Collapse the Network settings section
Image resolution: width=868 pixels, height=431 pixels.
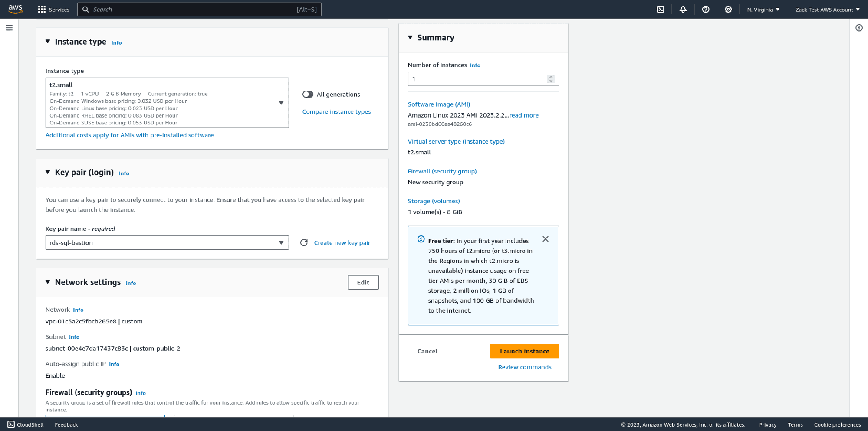(x=48, y=282)
